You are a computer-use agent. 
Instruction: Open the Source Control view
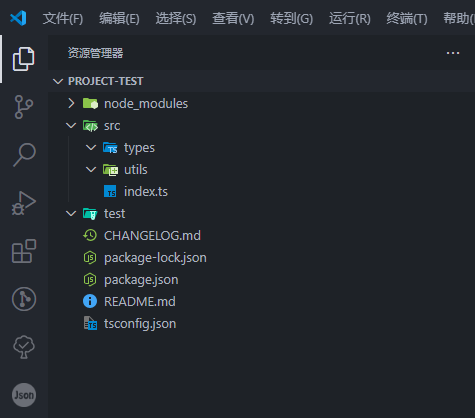[x=24, y=107]
